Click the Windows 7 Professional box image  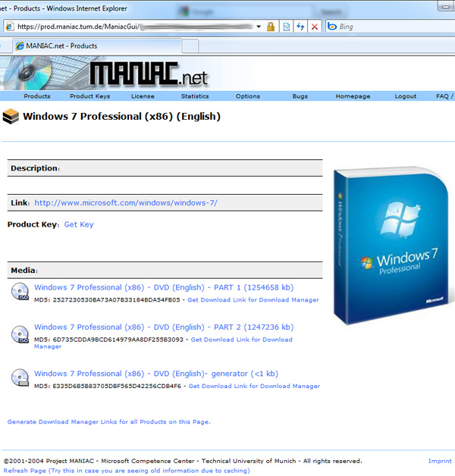tap(391, 246)
